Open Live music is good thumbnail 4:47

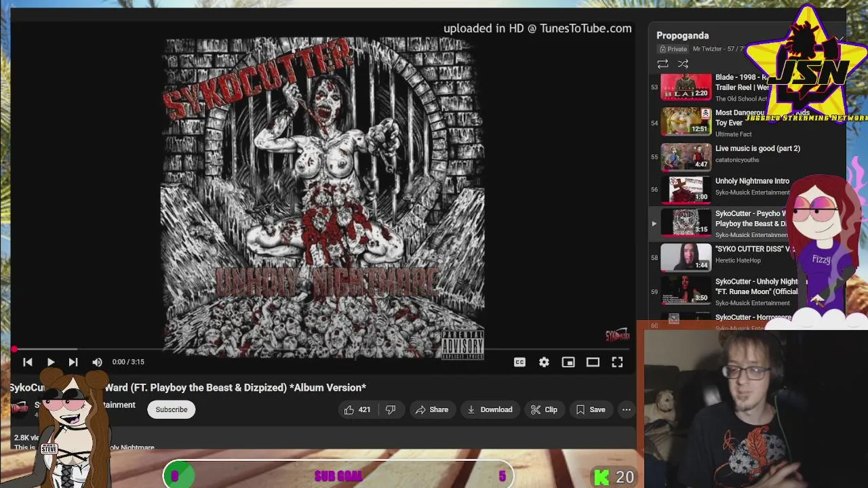coord(686,157)
